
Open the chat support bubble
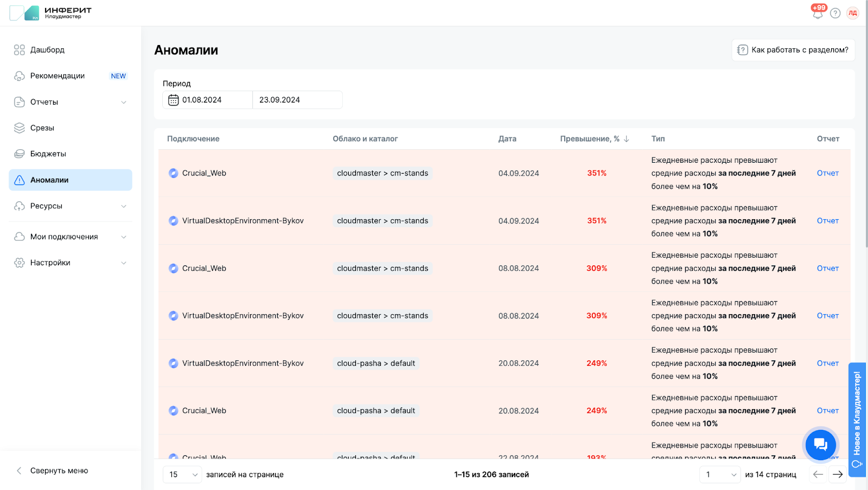820,444
